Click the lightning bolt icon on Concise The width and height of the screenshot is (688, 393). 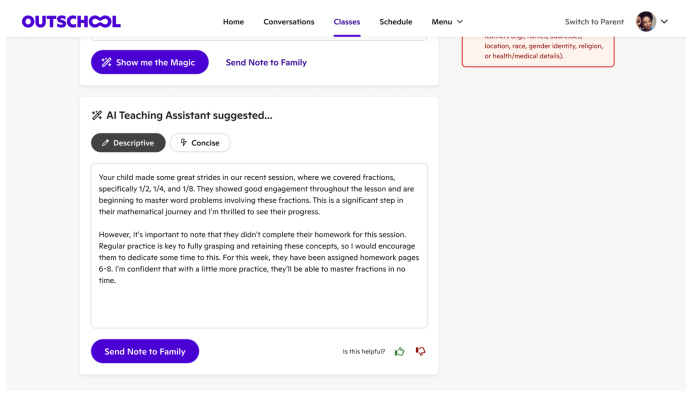(x=183, y=143)
